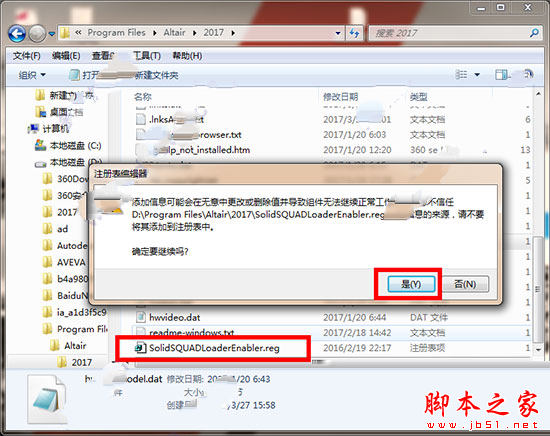The width and height of the screenshot is (550, 436).
Task: Click the DAT 文件 type cell
Action: (429, 317)
